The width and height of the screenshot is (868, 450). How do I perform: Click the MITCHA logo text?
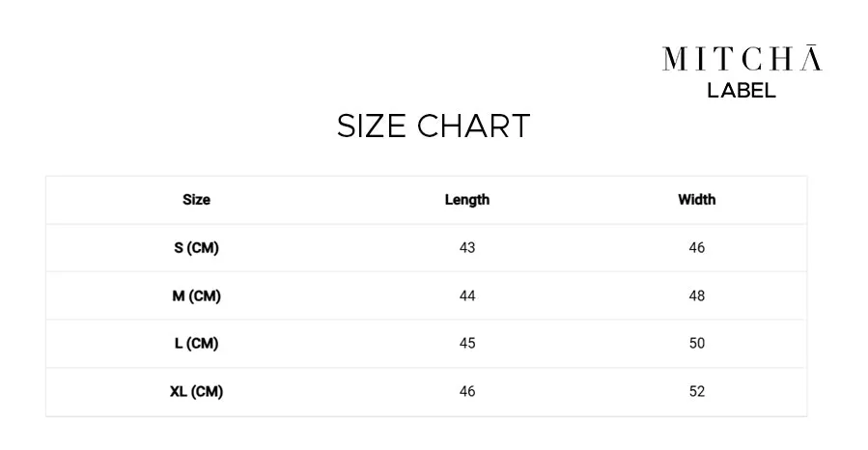click(x=742, y=58)
